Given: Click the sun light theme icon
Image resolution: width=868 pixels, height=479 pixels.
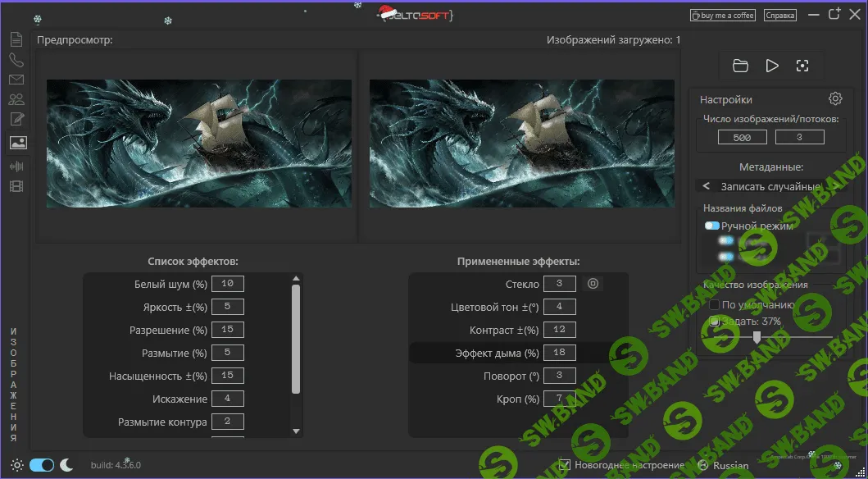Looking at the screenshot, I should point(17,465).
